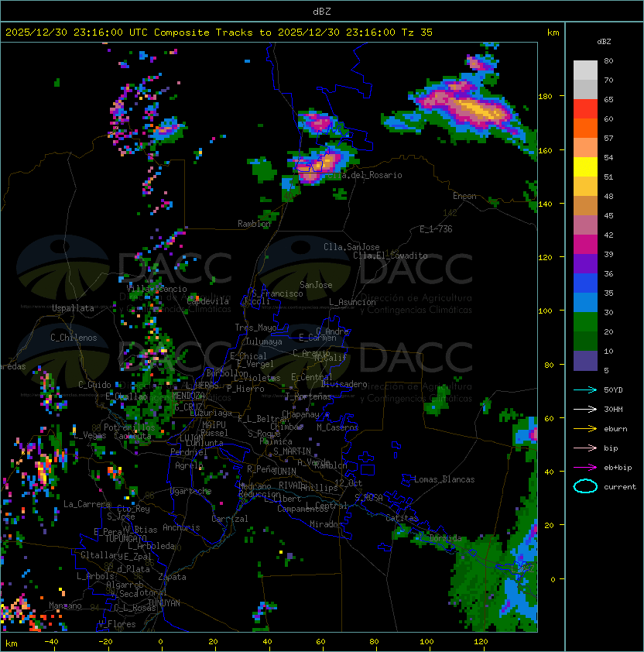The image size is (644, 652).
Task: Click the Clla.SanJose label
Action: pos(351,247)
